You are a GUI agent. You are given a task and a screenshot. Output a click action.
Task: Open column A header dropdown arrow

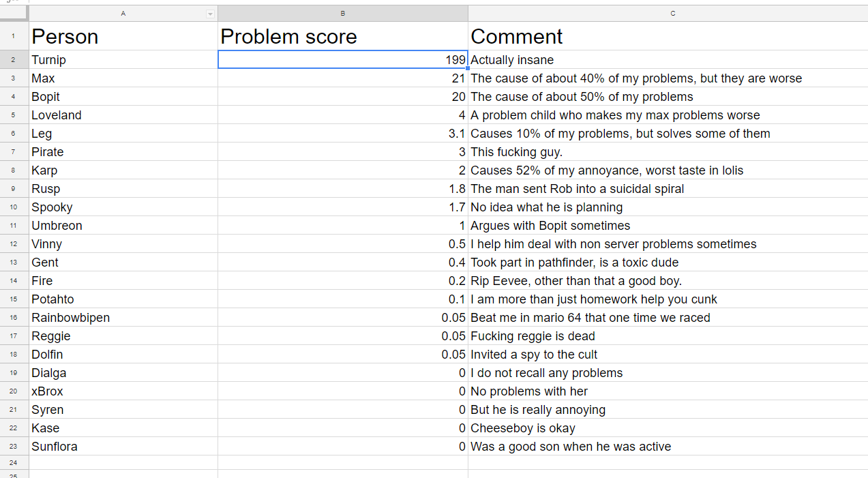point(210,14)
